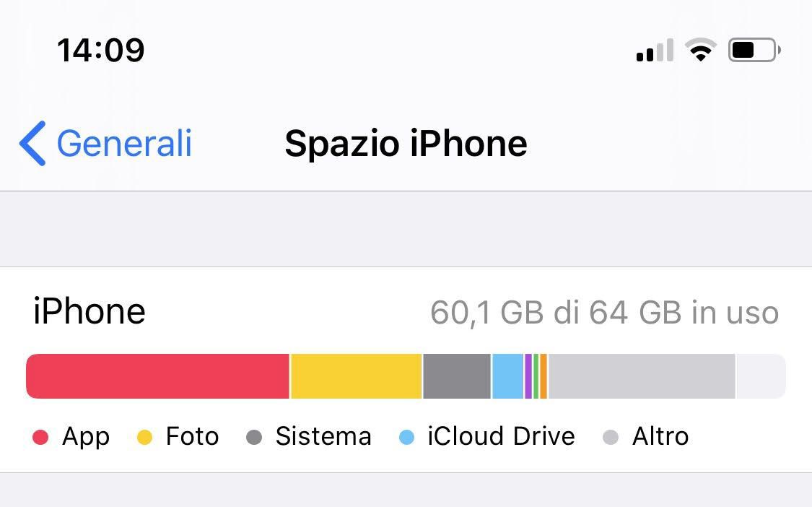Tap the battery level icon

click(x=754, y=51)
